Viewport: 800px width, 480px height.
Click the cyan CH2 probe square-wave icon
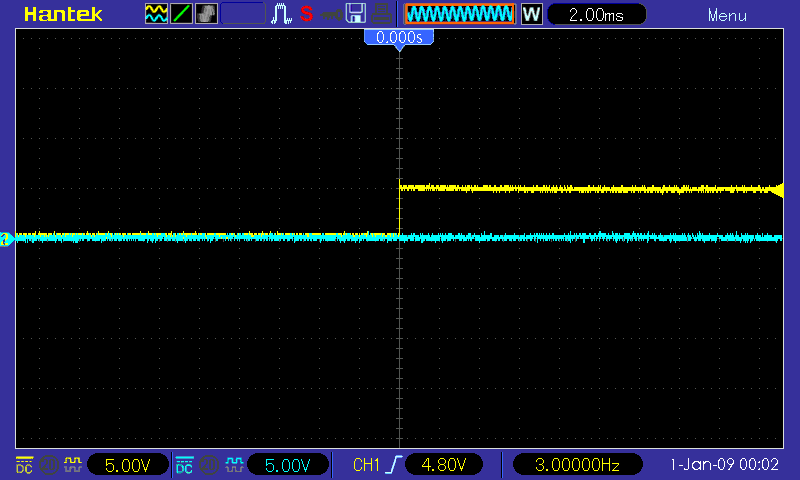point(234,464)
